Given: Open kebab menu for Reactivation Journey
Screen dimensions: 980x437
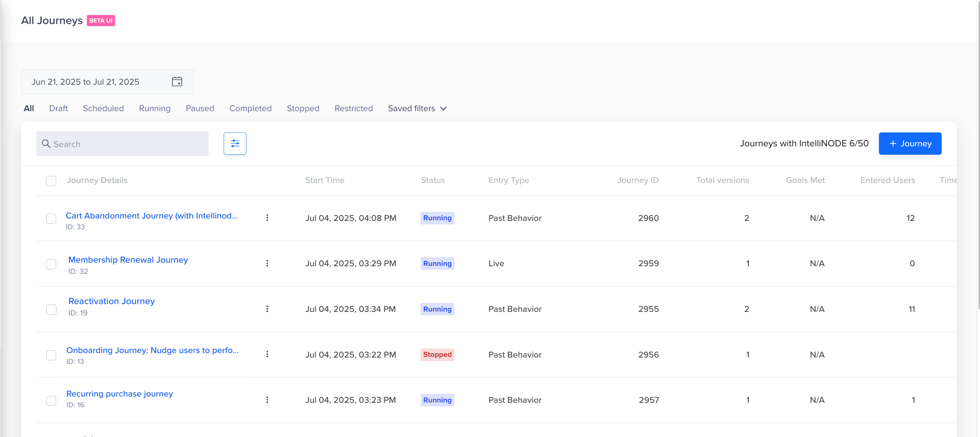Looking at the screenshot, I should tap(267, 309).
